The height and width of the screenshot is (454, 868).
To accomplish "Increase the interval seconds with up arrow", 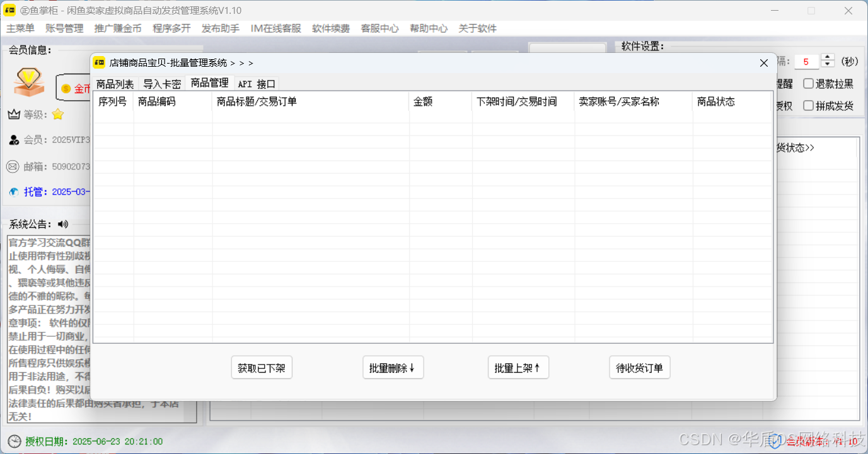I will tap(828, 57).
